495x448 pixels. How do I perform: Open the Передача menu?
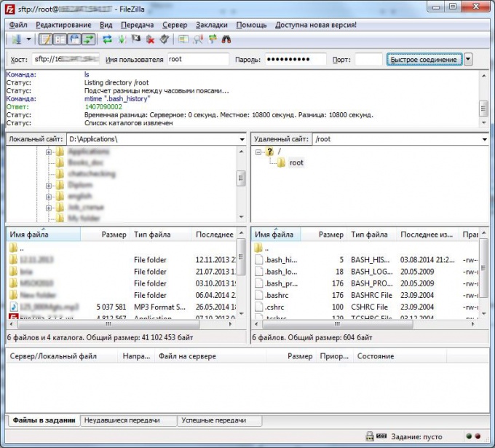pyautogui.click(x=138, y=25)
